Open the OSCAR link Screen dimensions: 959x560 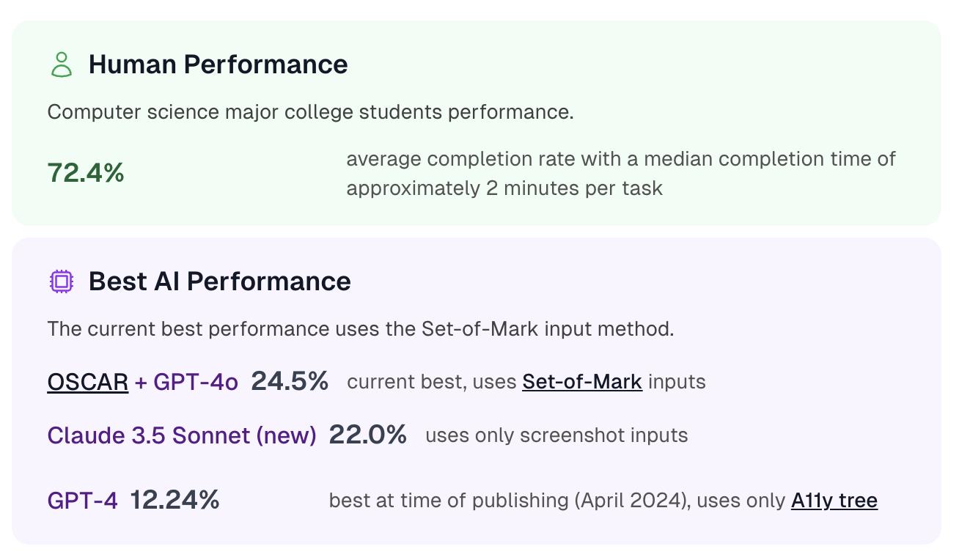[x=88, y=382]
